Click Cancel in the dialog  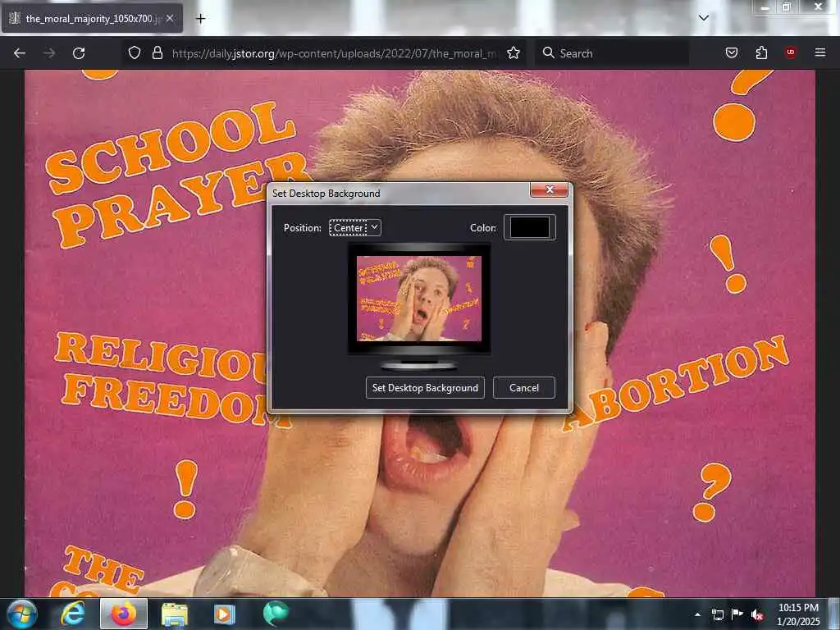pos(524,388)
